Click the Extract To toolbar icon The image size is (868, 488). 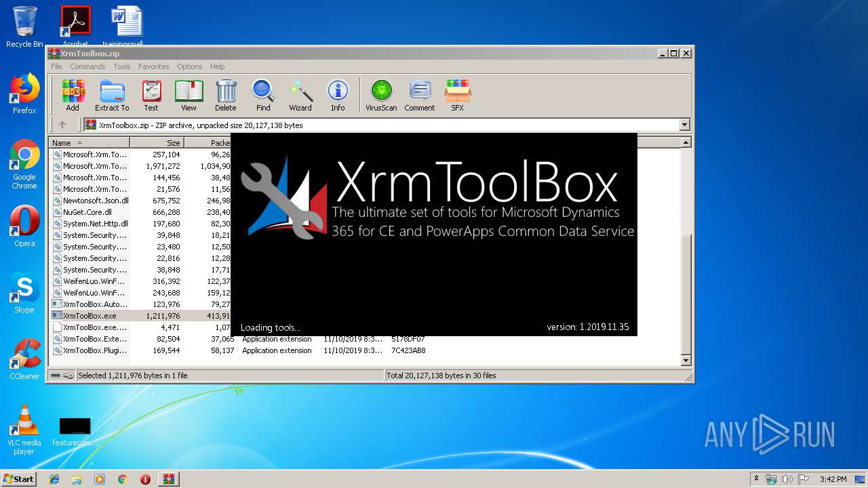click(x=112, y=95)
